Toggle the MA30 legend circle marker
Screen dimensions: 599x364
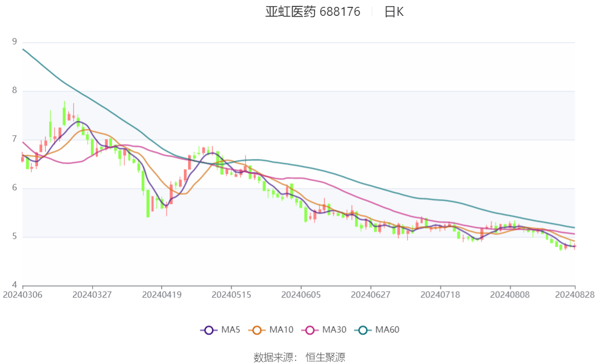coord(310,330)
